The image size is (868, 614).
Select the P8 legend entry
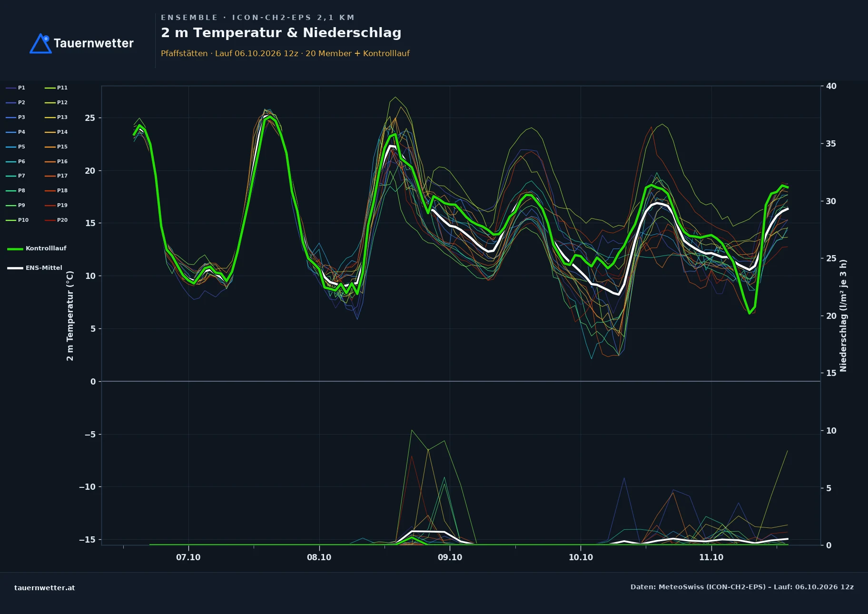pyautogui.click(x=16, y=190)
